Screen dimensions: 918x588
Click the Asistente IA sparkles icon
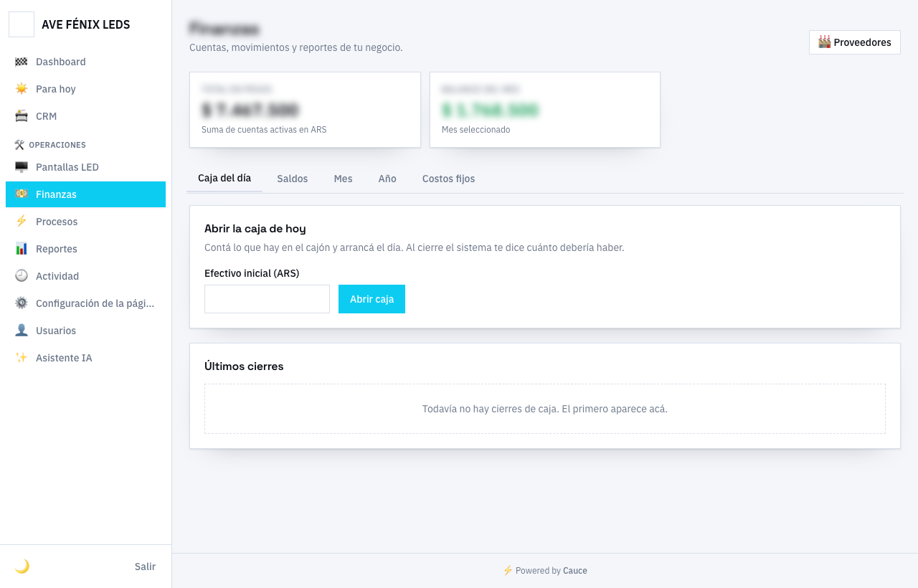pyautogui.click(x=22, y=358)
